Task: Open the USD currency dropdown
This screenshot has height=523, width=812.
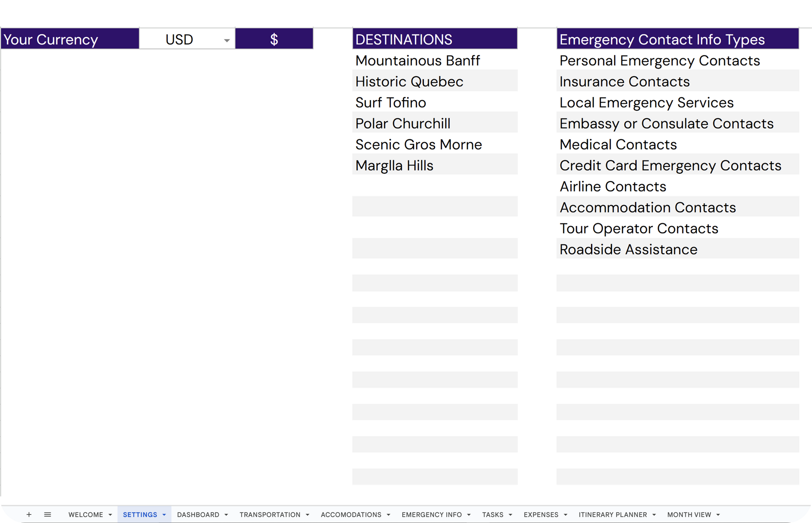Action: 227,40
